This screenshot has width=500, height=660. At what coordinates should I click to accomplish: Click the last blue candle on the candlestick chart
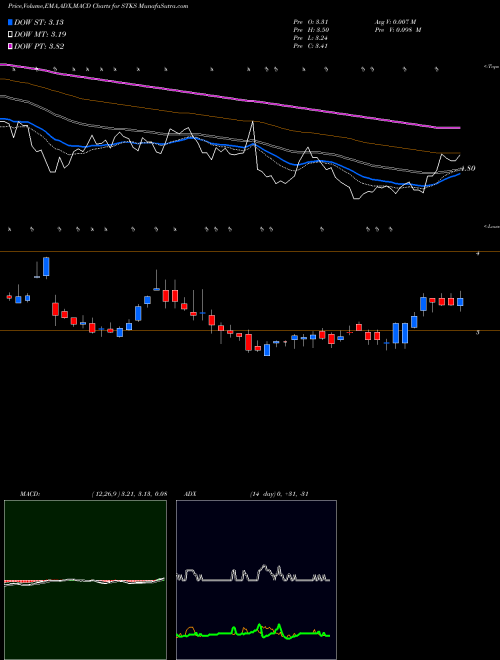click(460, 302)
